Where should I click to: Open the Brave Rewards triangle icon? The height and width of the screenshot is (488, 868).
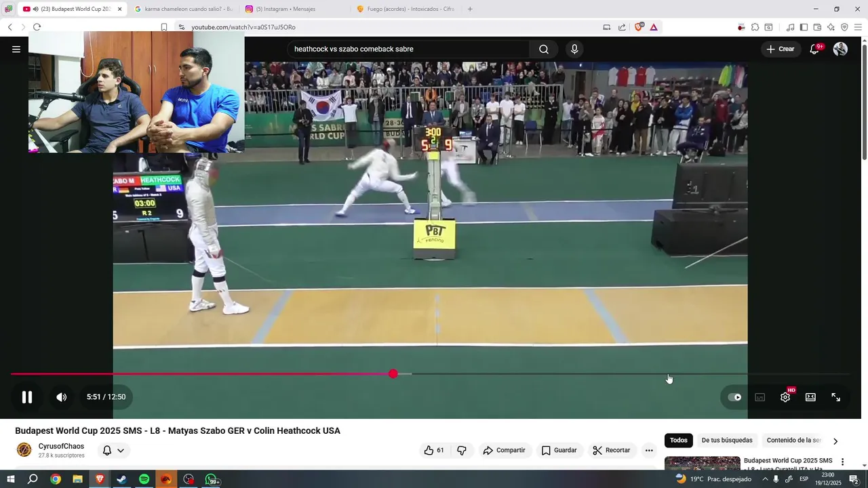pyautogui.click(x=654, y=27)
